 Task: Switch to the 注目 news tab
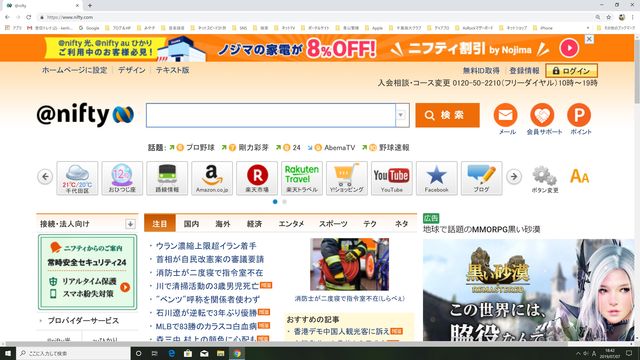pos(160,223)
